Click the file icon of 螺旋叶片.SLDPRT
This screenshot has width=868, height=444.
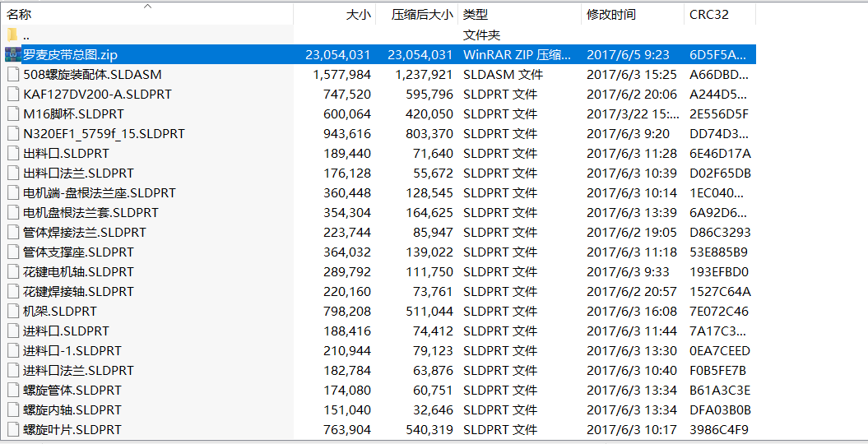click(x=13, y=430)
